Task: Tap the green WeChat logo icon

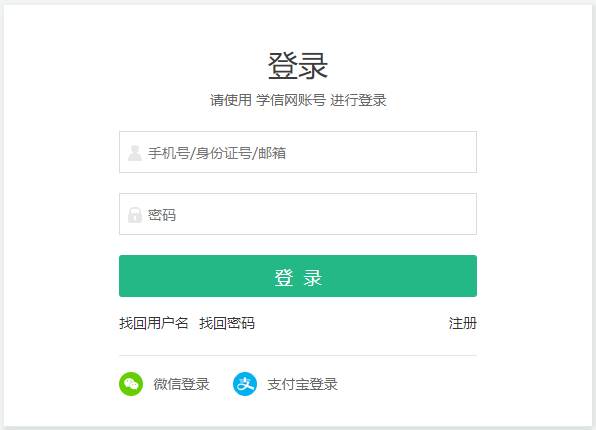Action: (x=131, y=384)
